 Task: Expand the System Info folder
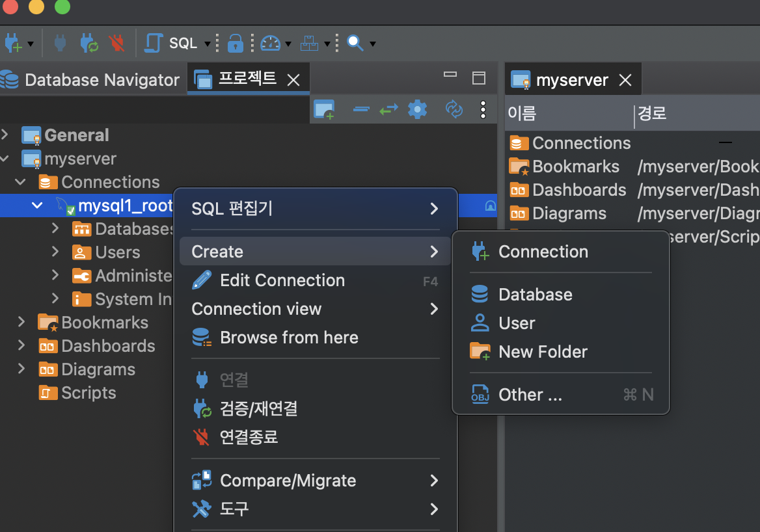click(55, 299)
